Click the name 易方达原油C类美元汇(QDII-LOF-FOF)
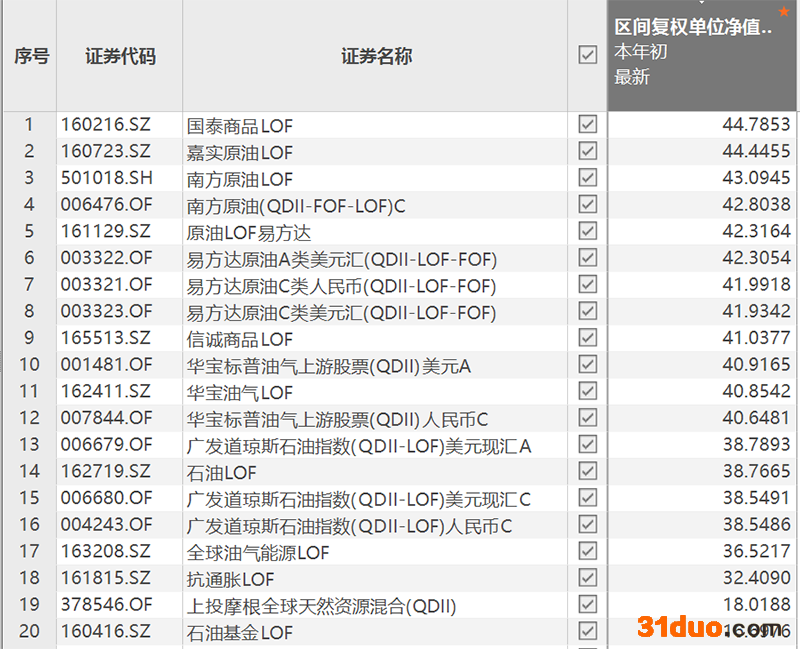 (341, 313)
